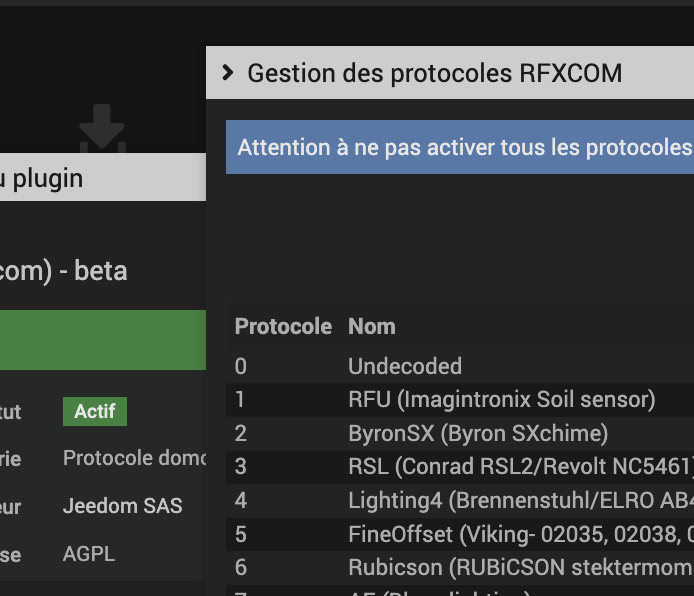Click the Protocole domotique category text
This screenshot has height=596, width=694.
(135, 458)
